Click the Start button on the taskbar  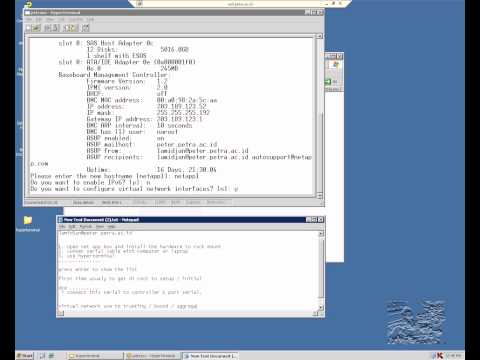pos(25,356)
